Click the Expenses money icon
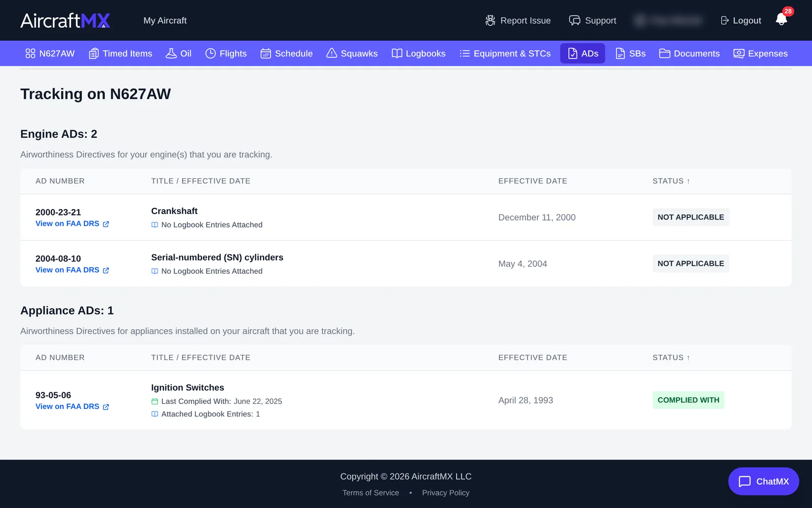 (739, 53)
